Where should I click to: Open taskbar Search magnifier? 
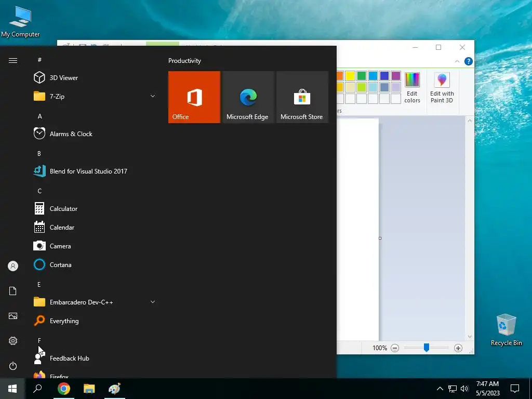[37, 389]
